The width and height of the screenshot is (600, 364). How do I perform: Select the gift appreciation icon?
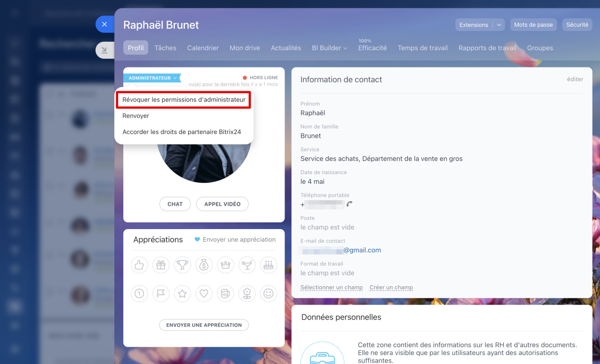coord(161,265)
